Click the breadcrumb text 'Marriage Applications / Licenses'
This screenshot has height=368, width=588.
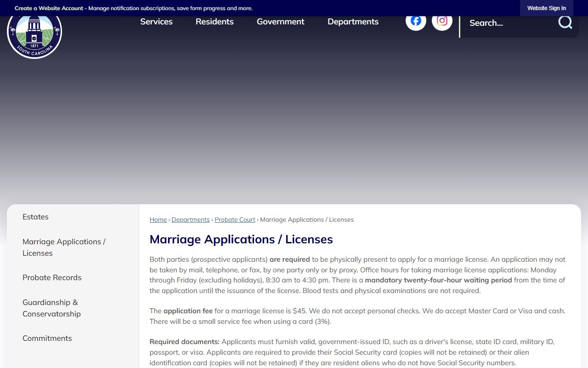[x=307, y=220]
